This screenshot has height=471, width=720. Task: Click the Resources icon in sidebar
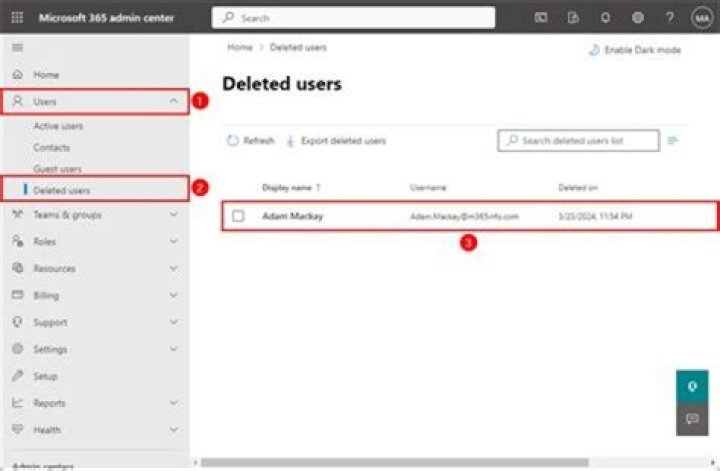coord(17,268)
